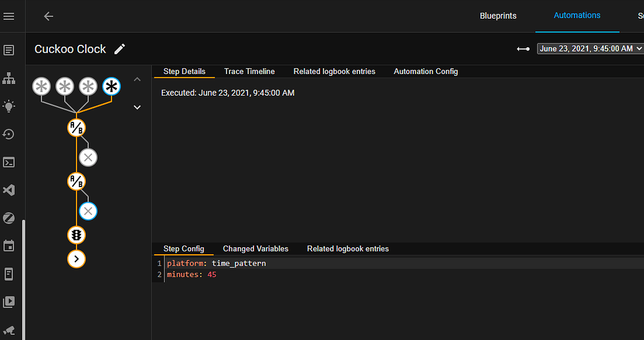Screen dimensions: 644x340
Task: Open the Visual Studio Code sidebar icon
Action: (9, 190)
